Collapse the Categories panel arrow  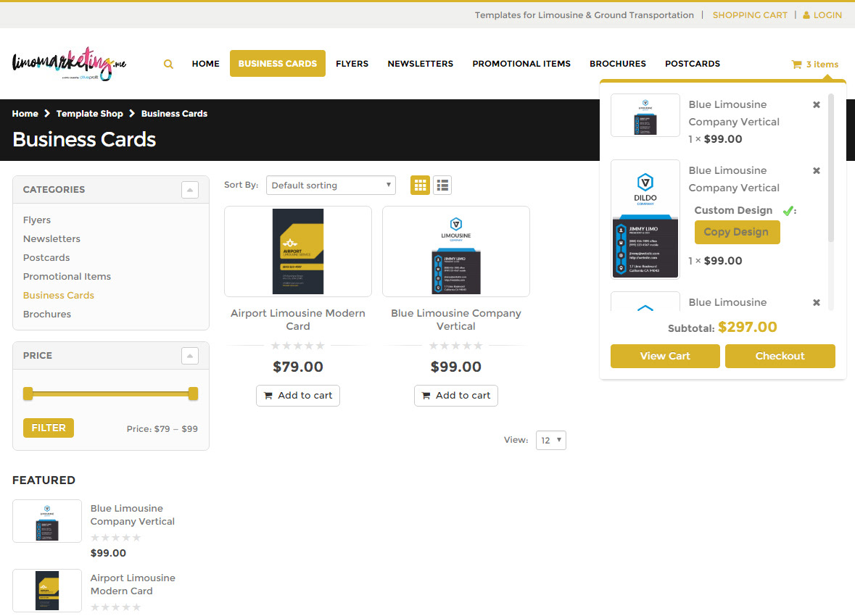190,190
